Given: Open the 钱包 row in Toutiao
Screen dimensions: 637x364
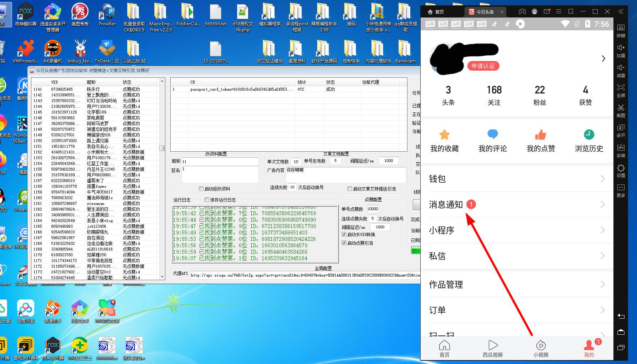Looking at the screenshot, I should coord(517,179).
